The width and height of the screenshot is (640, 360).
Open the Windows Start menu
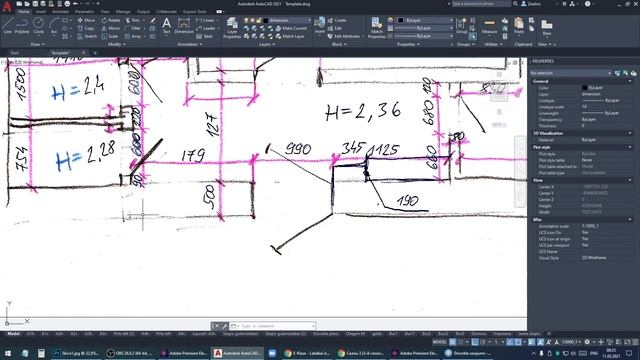(7, 353)
